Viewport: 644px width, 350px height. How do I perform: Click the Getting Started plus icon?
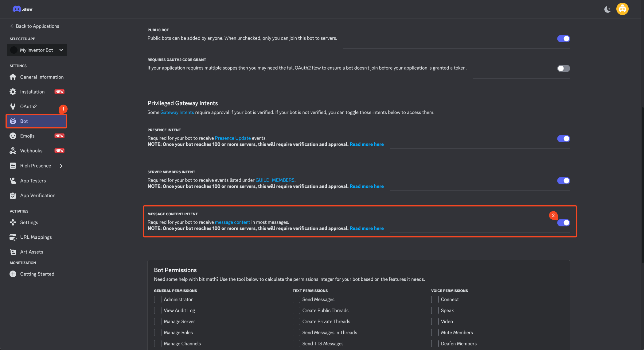pyautogui.click(x=13, y=274)
